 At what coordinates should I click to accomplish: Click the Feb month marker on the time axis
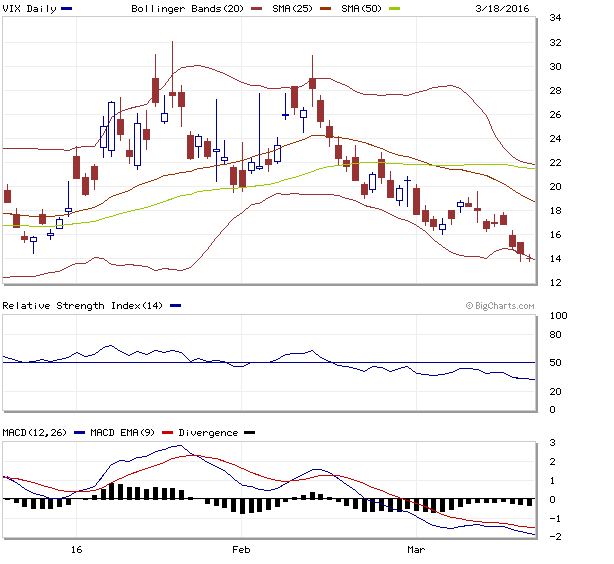[240, 550]
